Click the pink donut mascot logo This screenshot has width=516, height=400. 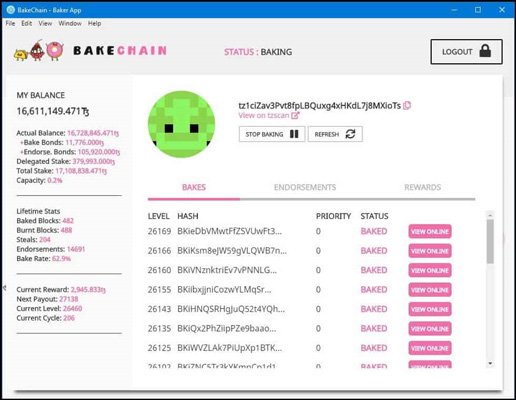click(x=54, y=50)
